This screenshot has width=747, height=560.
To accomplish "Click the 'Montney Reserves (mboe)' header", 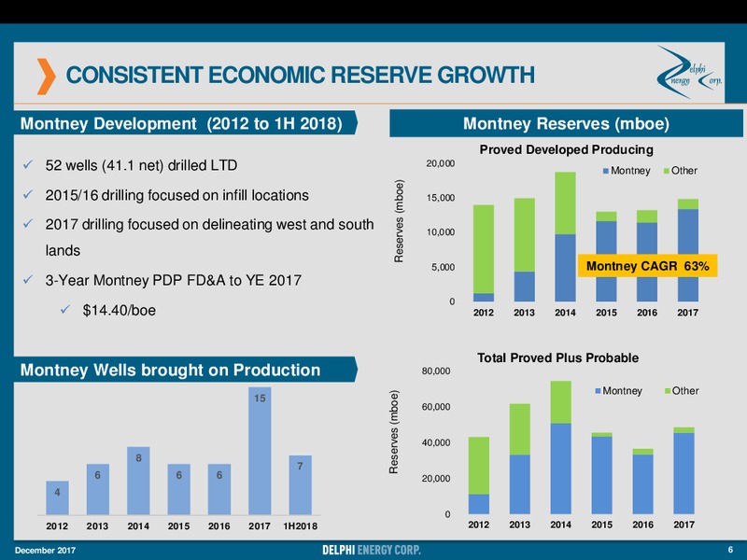I will click(x=566, y=123).
